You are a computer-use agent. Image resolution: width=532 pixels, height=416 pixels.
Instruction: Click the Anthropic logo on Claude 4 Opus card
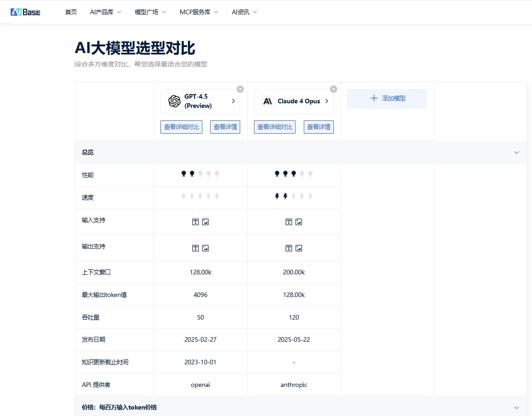(x=268, y=101)
